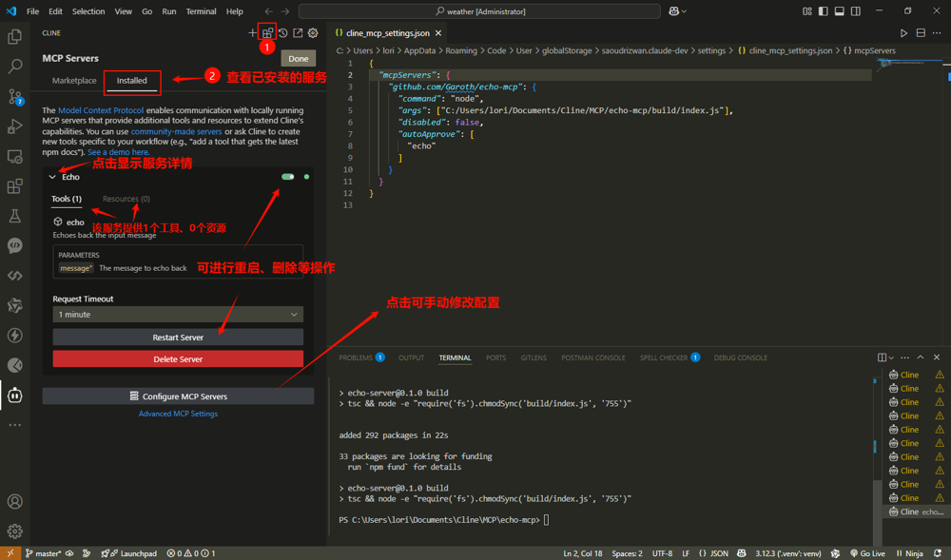The image size is (951, 560).
Task: Open Cline in editor popout icon
Action: (298, 33)
